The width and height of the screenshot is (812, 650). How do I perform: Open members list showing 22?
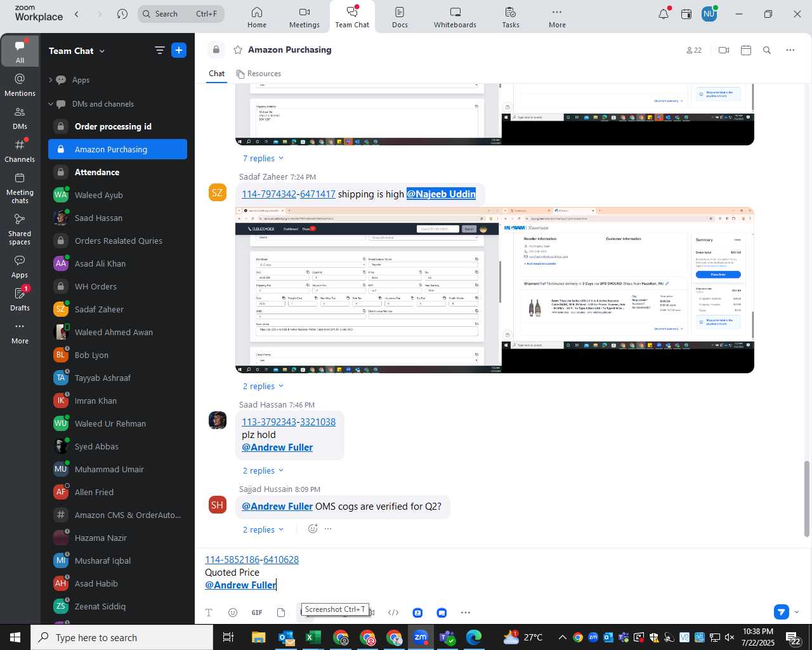coord(694,50)
